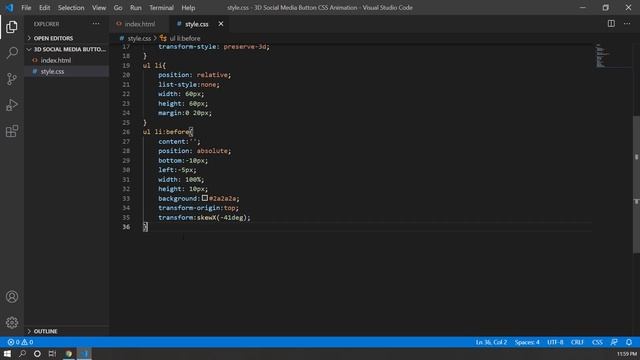The height and width of the screenshot is (360, 640).
Task: Open the Selection menu
Action: [x=71, y=7]
